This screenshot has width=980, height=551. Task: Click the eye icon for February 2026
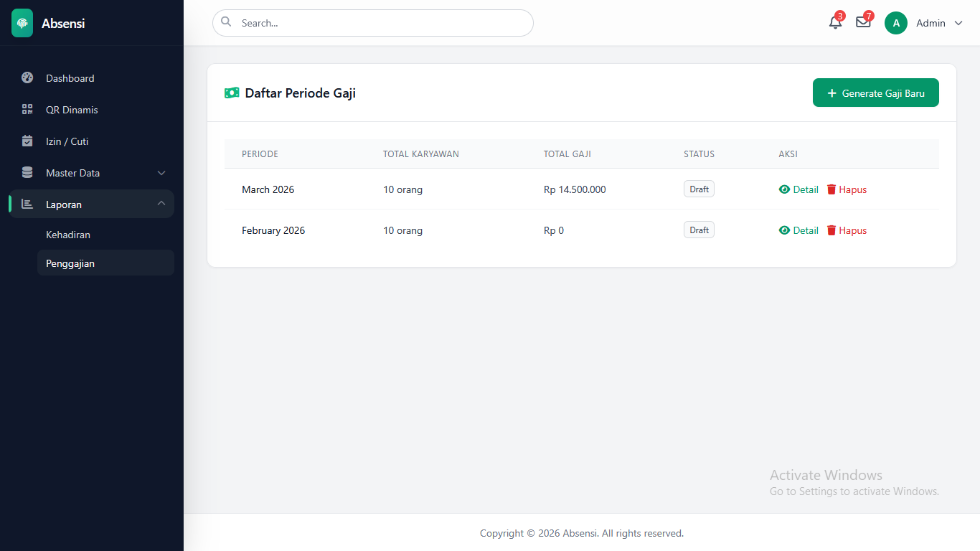point(784,230)
